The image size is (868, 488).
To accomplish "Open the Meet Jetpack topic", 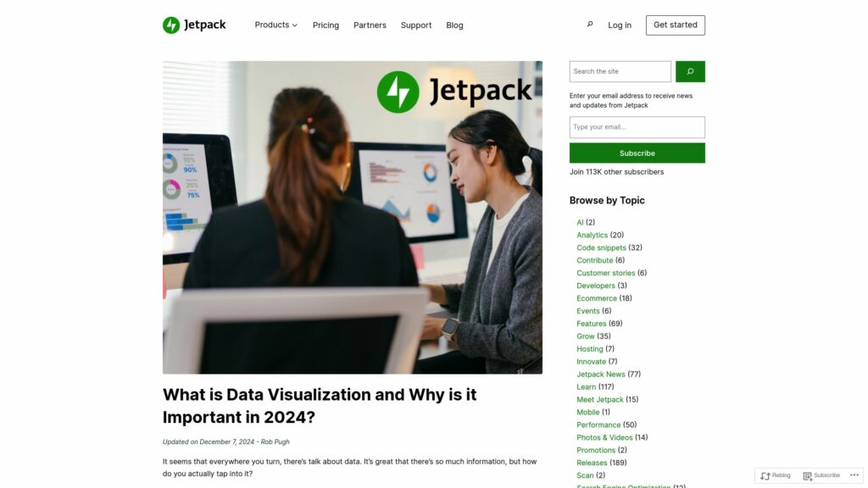I will pyautogui.click(x=600, y=400).
